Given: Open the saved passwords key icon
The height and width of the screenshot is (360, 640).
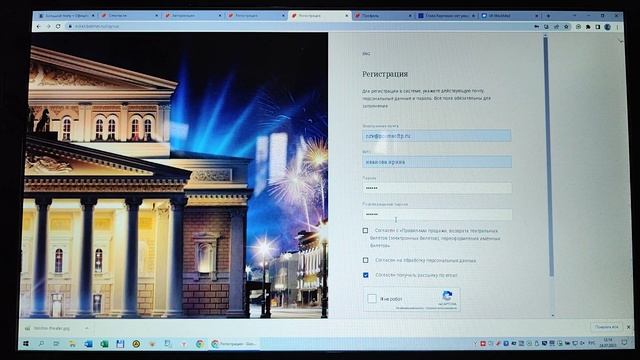Looking at the screenshot, I should click(536, 27).
